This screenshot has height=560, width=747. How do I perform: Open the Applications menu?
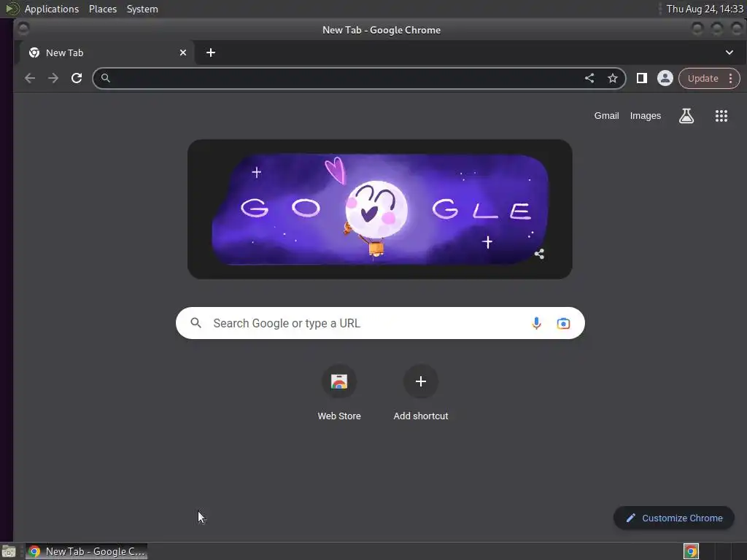[x=52, y=9]
